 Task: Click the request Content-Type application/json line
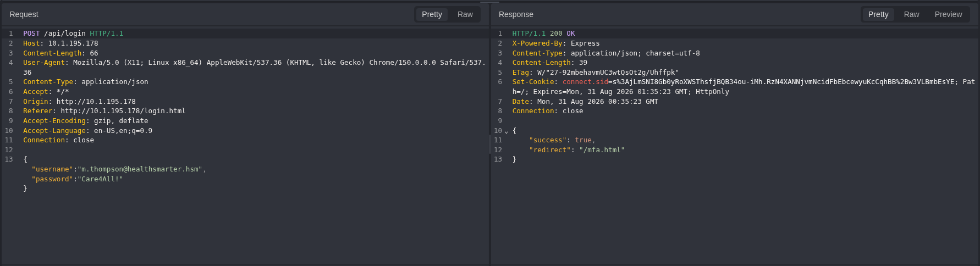pos(86,82)
